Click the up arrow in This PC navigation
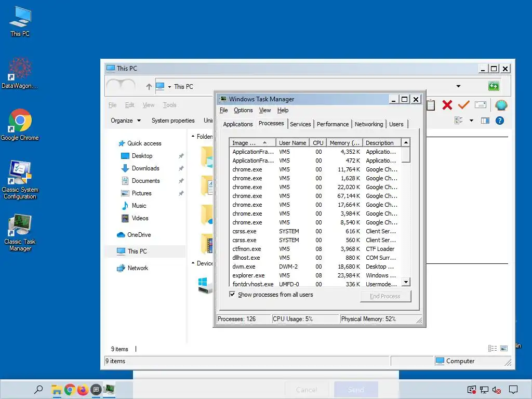 coord(149,87)
